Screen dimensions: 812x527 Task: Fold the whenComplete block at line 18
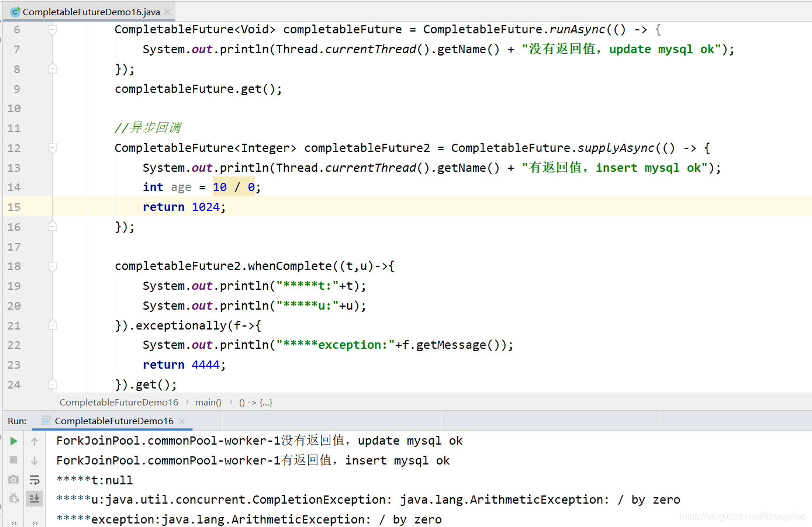[53, 266]
